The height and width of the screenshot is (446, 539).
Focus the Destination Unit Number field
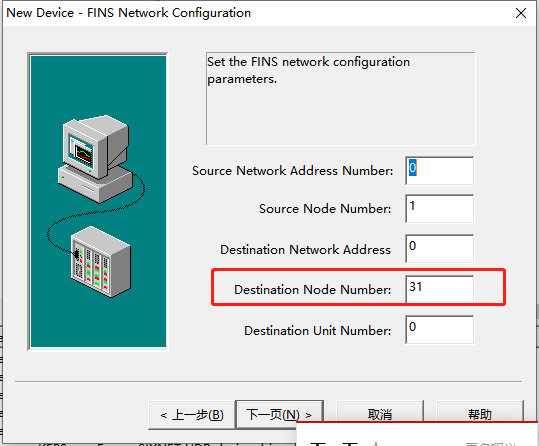point(439,330)
